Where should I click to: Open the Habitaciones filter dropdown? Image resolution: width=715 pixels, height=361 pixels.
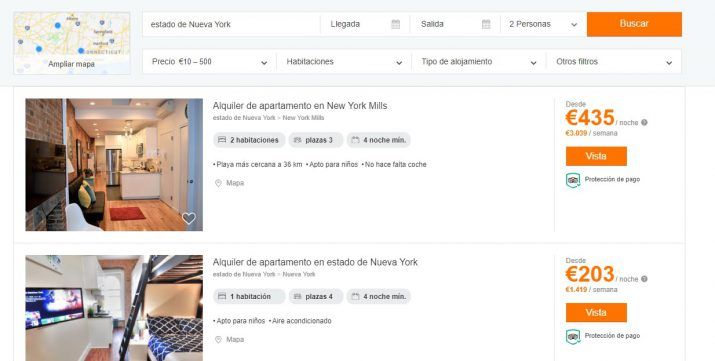pyautogui.click(x=344, y=62)
